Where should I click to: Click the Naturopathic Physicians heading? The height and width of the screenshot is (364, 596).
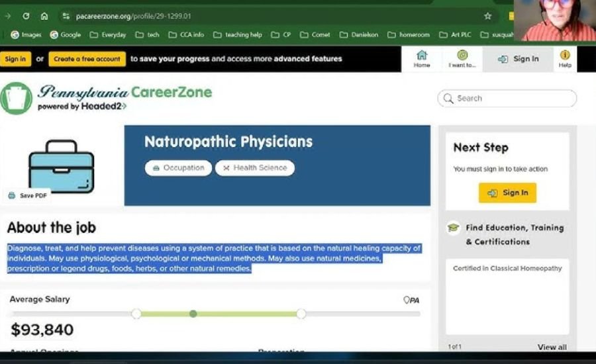[x=228, y=142]
